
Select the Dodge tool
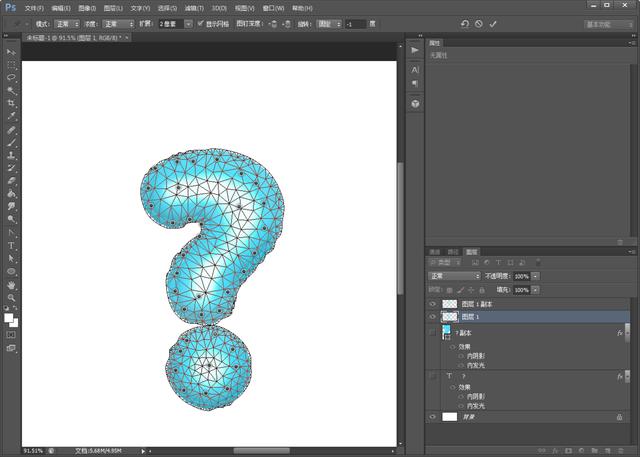tap(11, 219)
